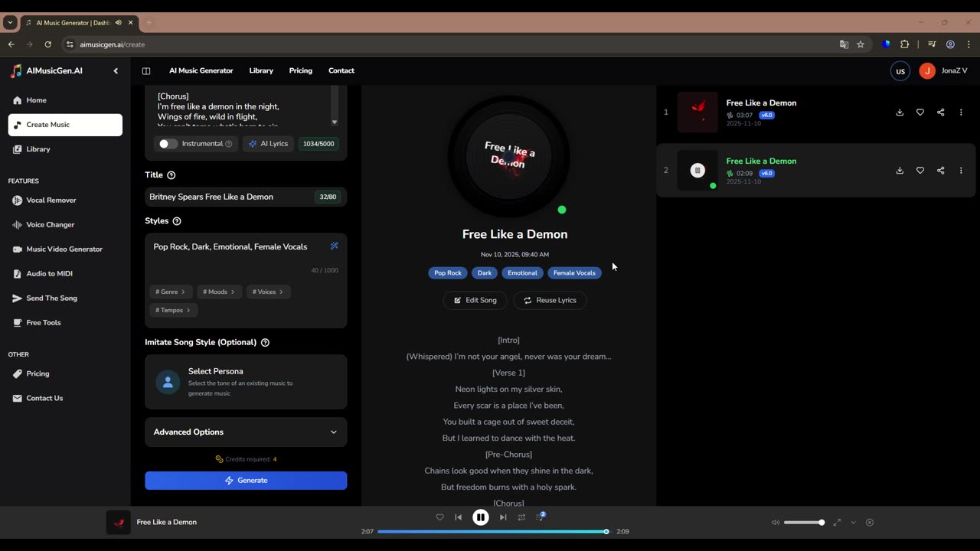Click the Reuse Lyrics button
This screenshot has height=551, width=980.
pos(550,300)
